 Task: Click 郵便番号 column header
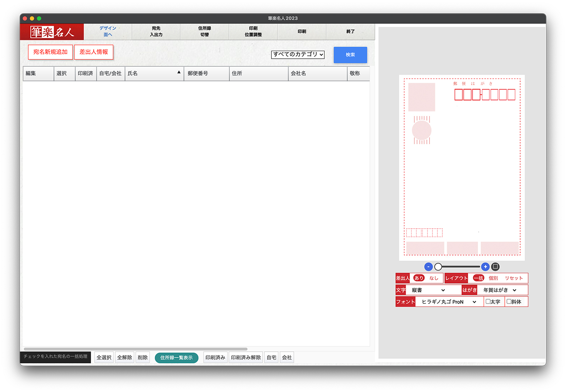(x=206, y=73)
